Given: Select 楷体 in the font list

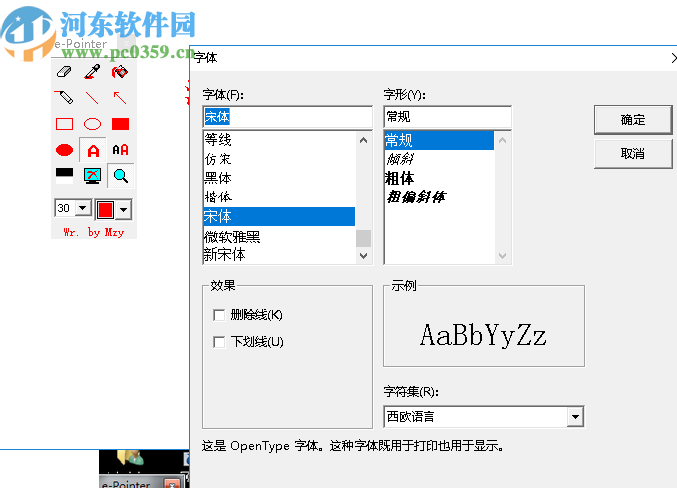Looking at the screenshot, I should tap(279, 197).
